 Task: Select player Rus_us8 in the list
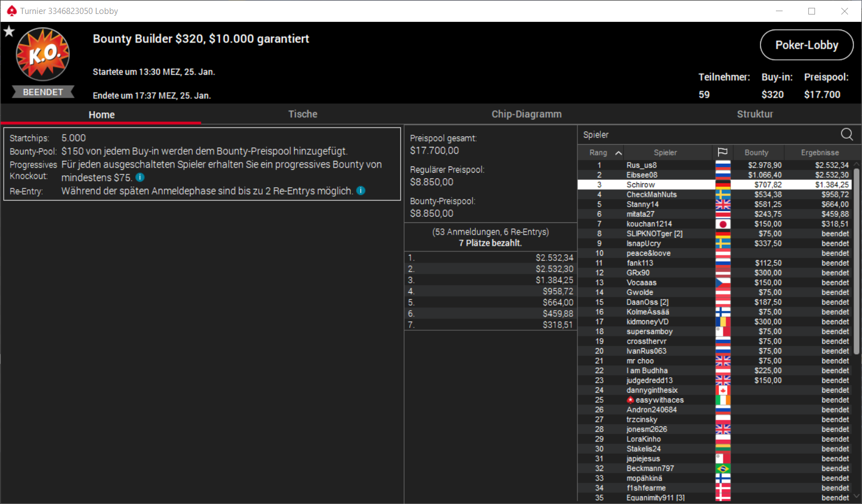coord(714,165)
